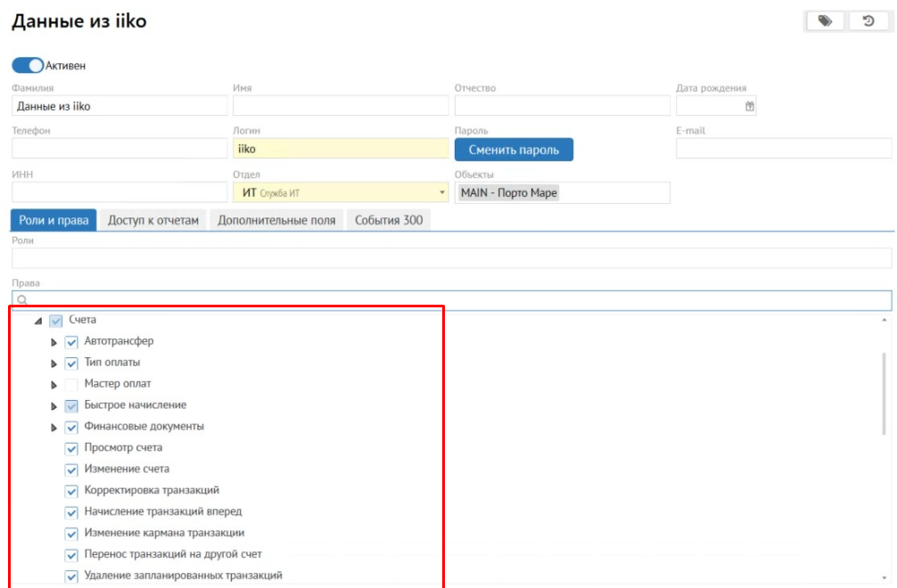This screenshot has width=897, height=588.
Task: Uncheck the Изменение счета checkbox
Action: pyautogui.click(x=71, y=470)
